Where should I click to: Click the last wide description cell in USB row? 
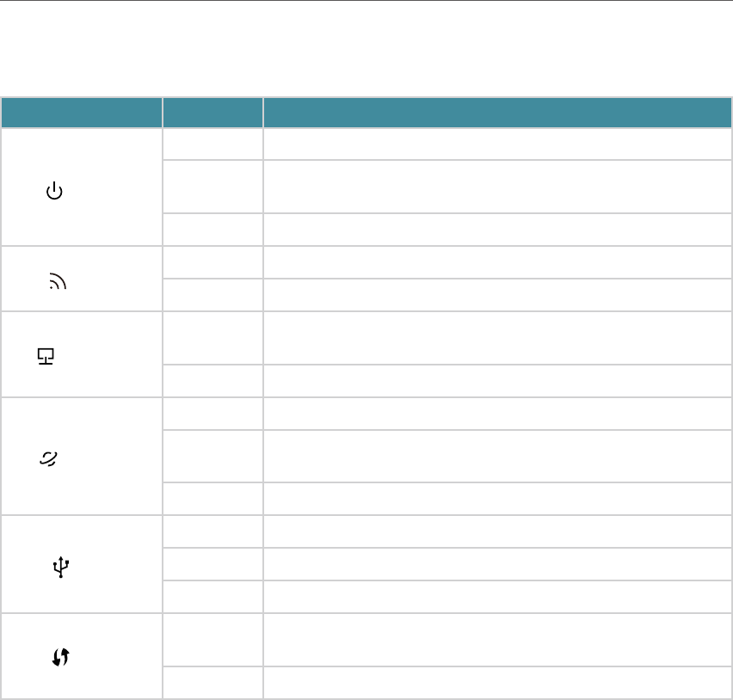[x=497, y=597]
